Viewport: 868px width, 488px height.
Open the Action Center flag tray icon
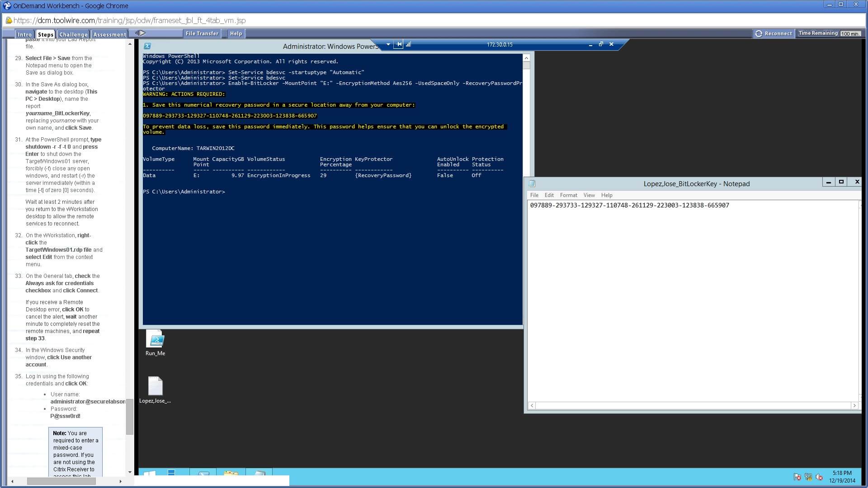[x=797, y=477]
